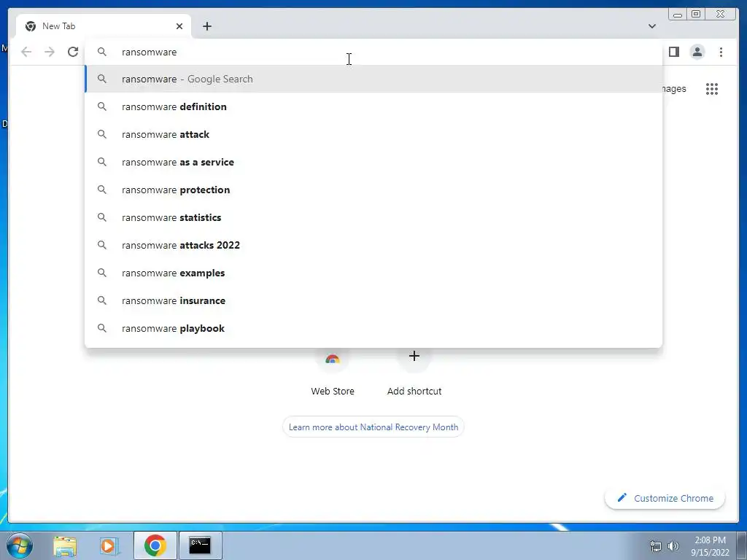Viewport: 747px width, 560px height.
Task: Open Chrome's three-dot menu
Action: pyautogui.click(x=721, y=52)
